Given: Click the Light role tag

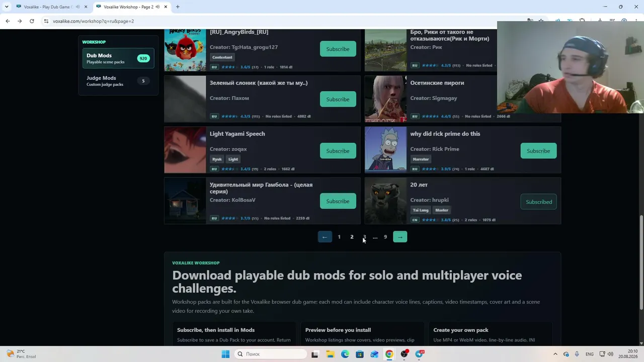Looking at the screenshot, I should [x=233, y=159].
